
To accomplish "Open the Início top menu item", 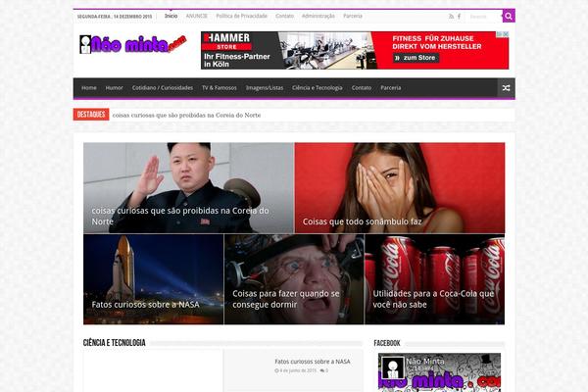I will [171, 16].
